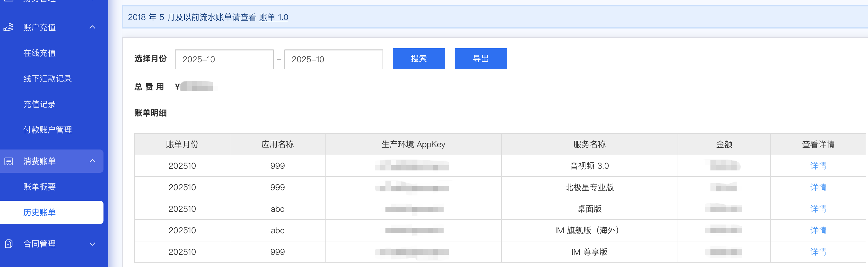Click the end month input field
Image resolution: width=868 pixels, height=267 pixels.
333,59
